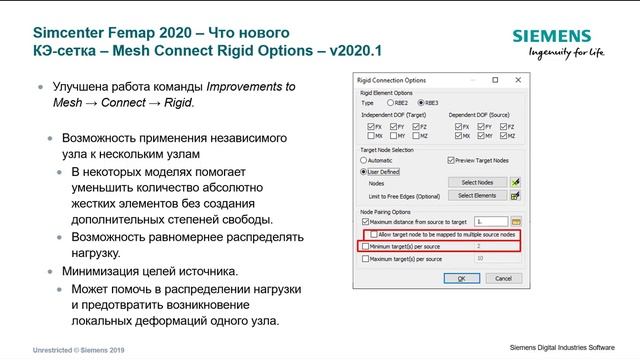
Task: Click the 'Минимизация целей источника.' bullet
Action: 150,271
